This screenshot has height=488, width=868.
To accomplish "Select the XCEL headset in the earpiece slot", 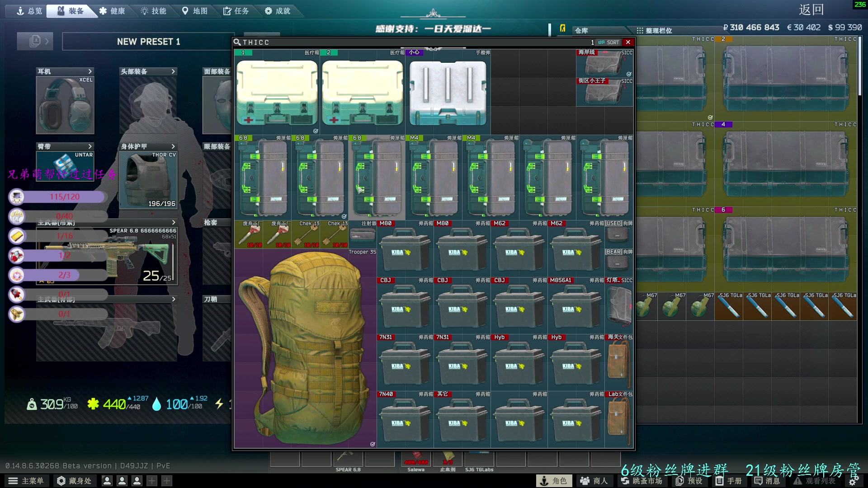I will (65, 105).
